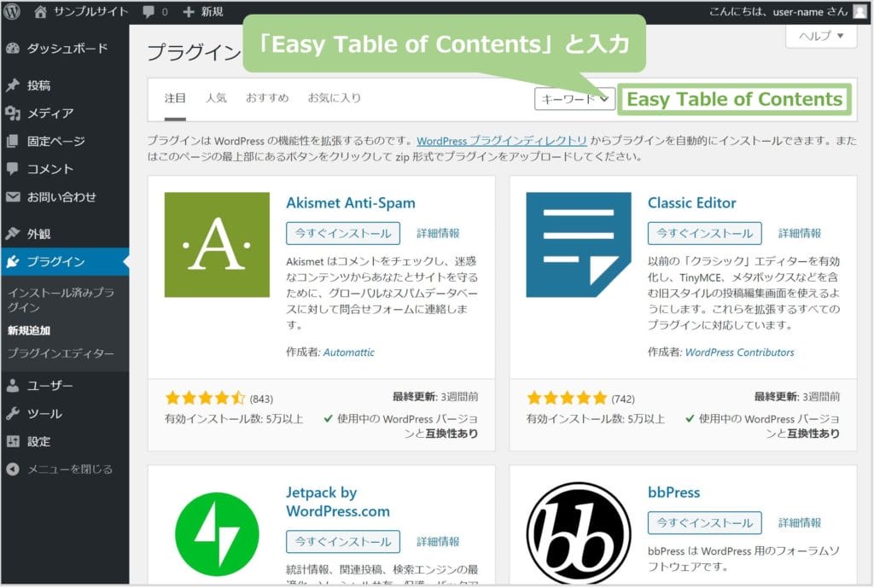
Task: Click the WordPress logo in admin bar
Action: pyautogui.click(x=13, y=12)
